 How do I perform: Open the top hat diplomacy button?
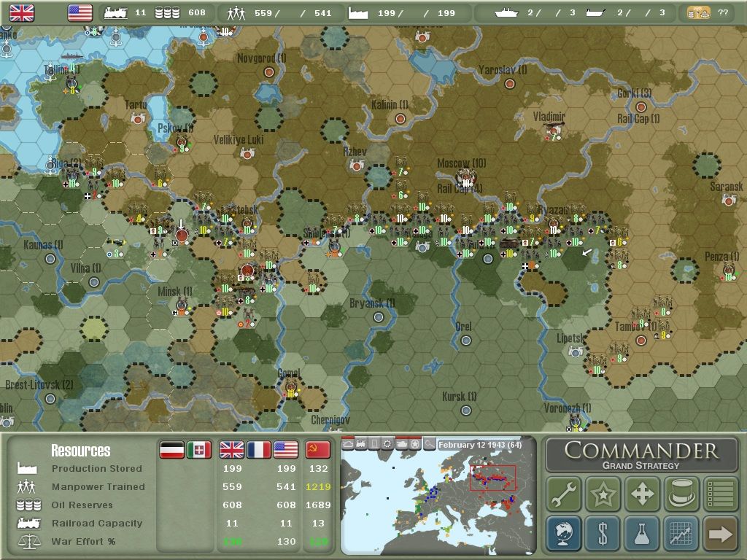(x=681, y=494)
